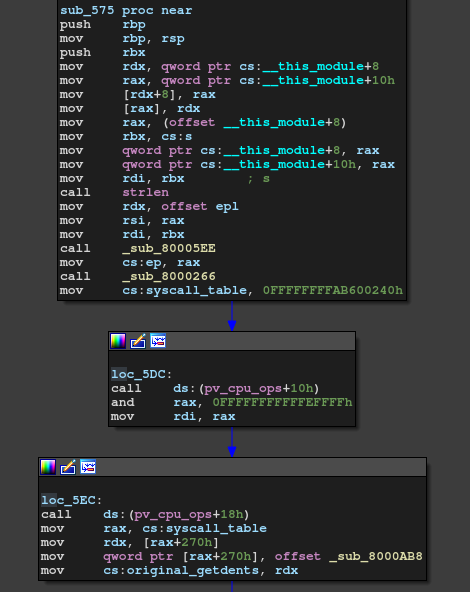Image resolution: width=470 pixels, height=592 pixels.
Task: Click the mov rsi, rax instruction
Action: tap(122, 220)
